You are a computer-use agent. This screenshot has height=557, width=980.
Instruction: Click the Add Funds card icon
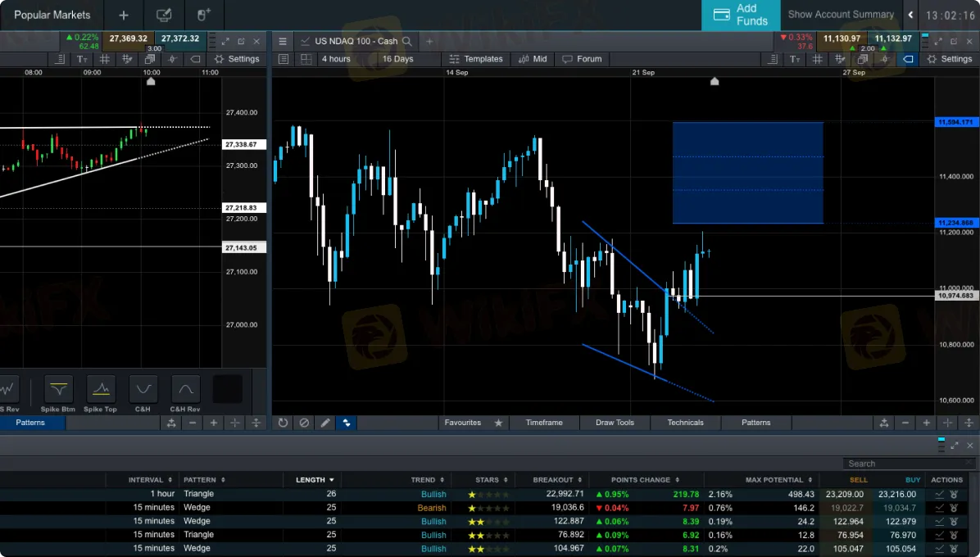click(722, 15)
